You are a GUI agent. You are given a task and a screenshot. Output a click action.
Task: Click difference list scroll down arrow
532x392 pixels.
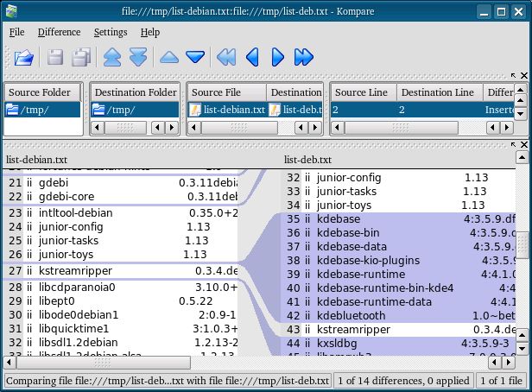(x=521, y=113)
